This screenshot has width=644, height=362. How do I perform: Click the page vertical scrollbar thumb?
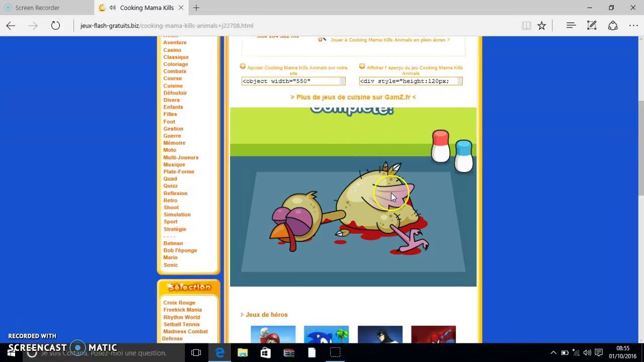(641, 148)
